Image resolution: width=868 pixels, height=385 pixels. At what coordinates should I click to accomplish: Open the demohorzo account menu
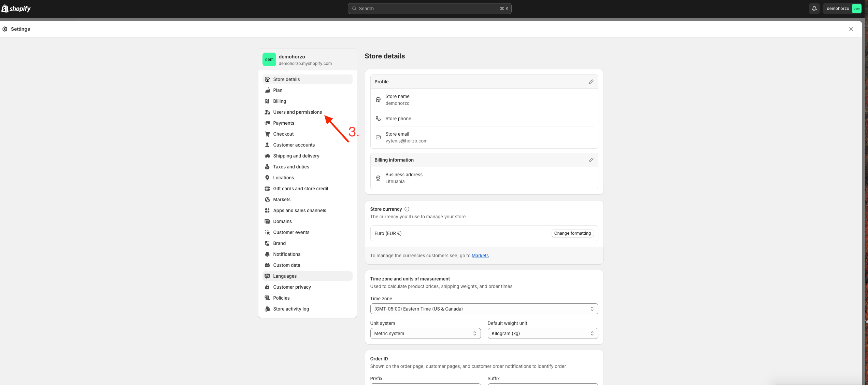[842, 9]
